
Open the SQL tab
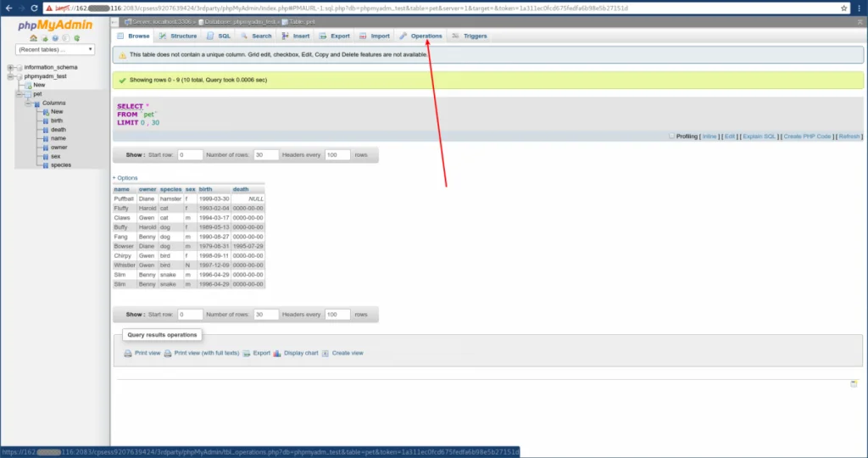(x=219, y=36)
